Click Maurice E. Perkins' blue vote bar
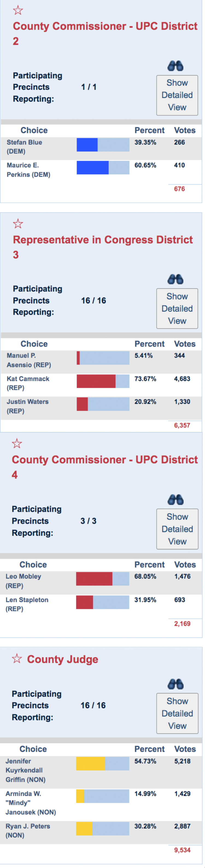Image resolution: width=205 pixels, height=868 pixels. (93, 168)
